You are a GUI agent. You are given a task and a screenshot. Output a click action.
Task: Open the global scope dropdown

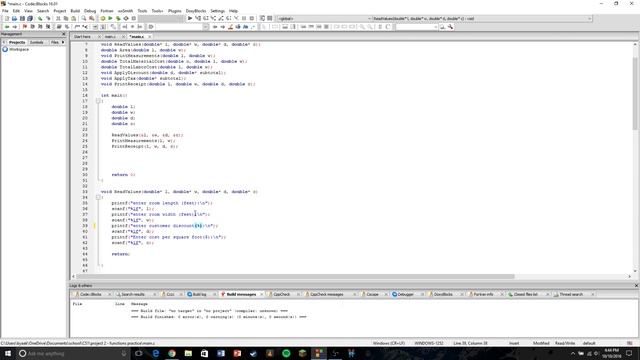(369, 19)
